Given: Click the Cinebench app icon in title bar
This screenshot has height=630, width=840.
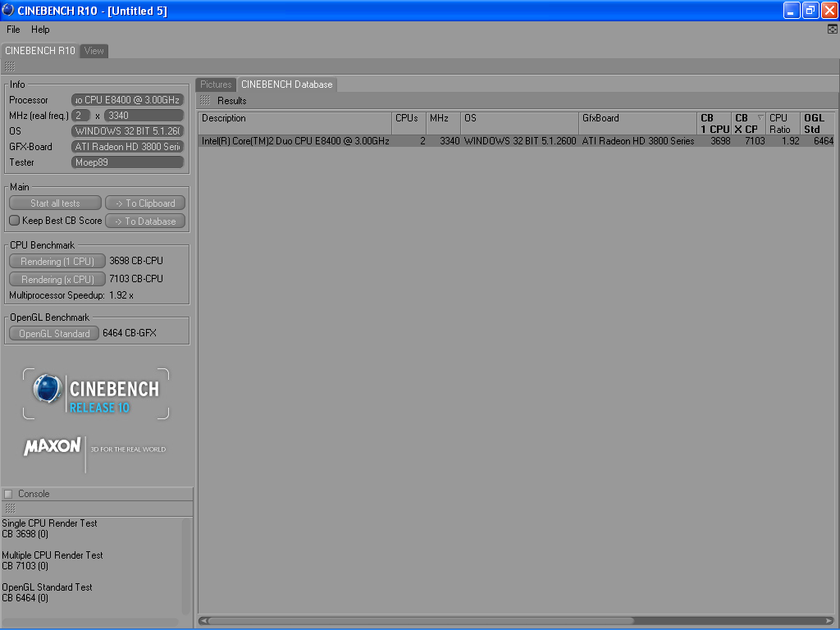Looking at the screenshot, I should [x=8, y=10].
